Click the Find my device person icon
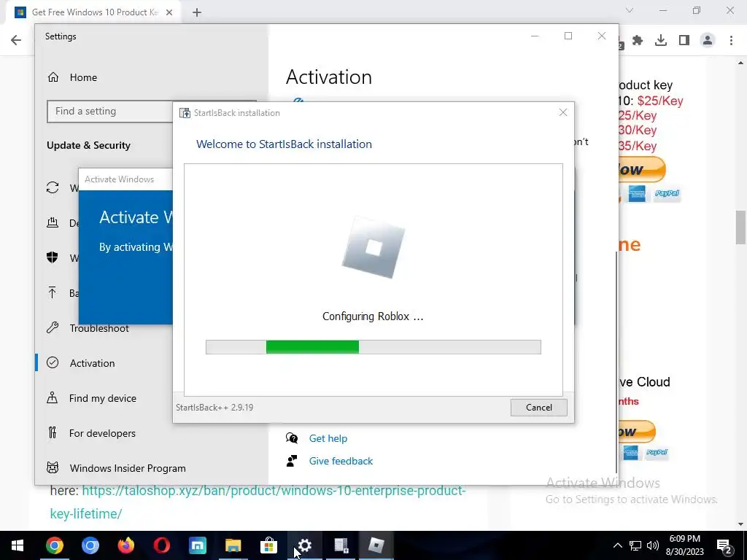 click(x=53, y=397)
